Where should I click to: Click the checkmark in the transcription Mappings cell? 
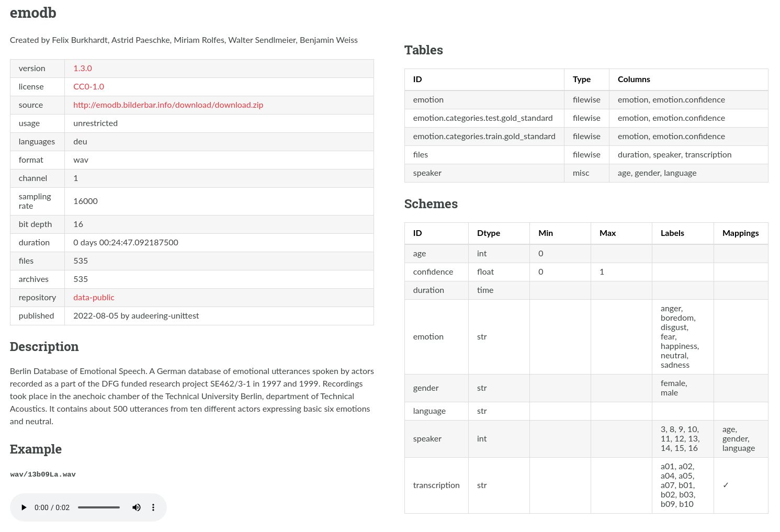coord(726,485)
